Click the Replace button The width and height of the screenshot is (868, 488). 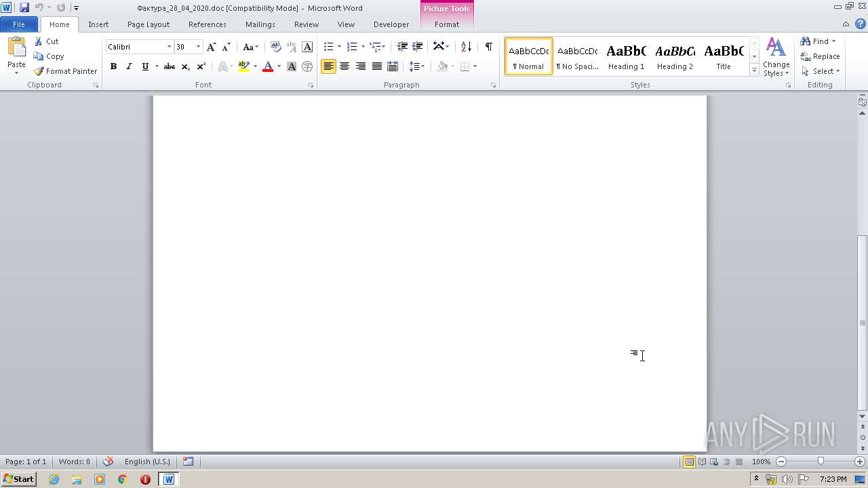(x=820, y=56)
